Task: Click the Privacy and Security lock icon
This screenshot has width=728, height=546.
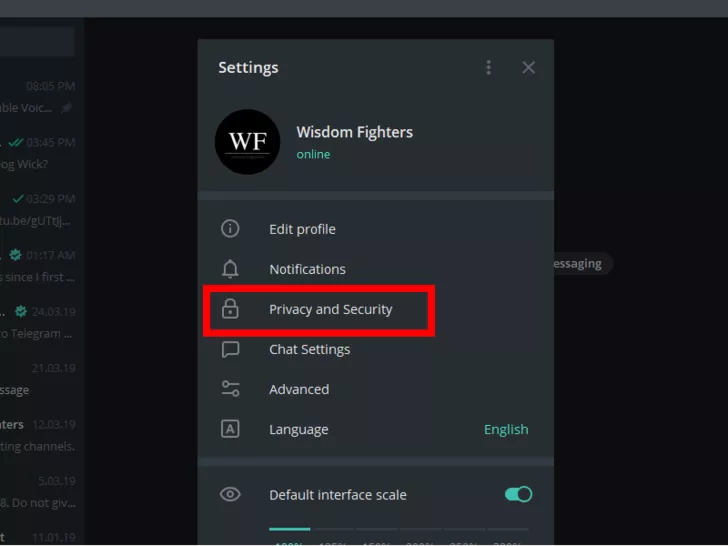Action: click(230, 309)
